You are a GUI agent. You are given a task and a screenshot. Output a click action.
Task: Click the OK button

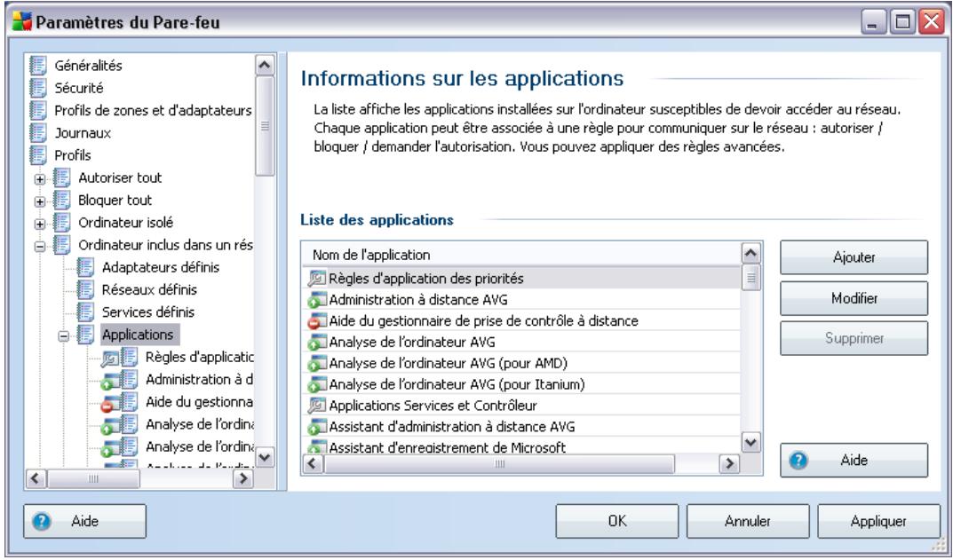[x=617, y=521]
